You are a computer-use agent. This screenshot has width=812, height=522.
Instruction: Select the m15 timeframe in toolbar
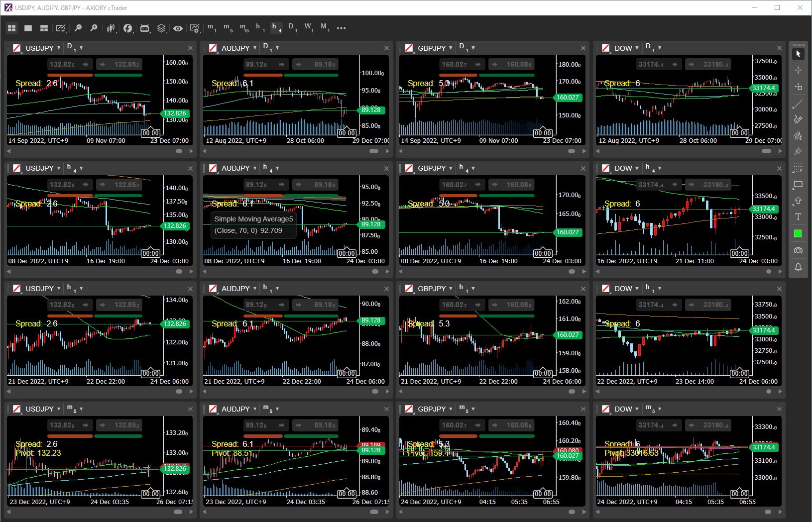click(244, 27)
